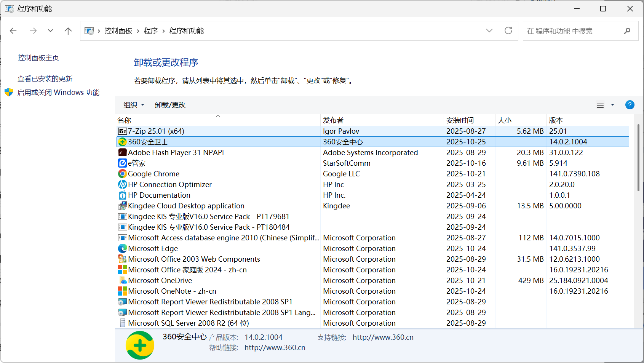Click the Google LLC publisher cell
644x363 pixels.
(341, 174)
